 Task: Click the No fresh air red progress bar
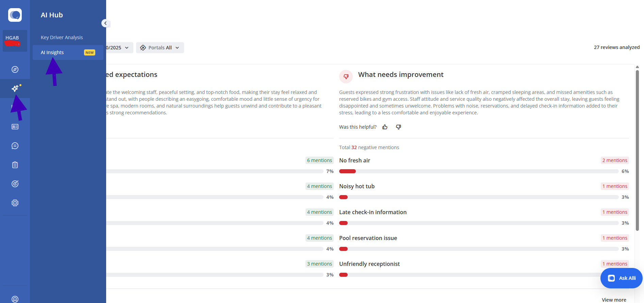(x=347, y=171)
